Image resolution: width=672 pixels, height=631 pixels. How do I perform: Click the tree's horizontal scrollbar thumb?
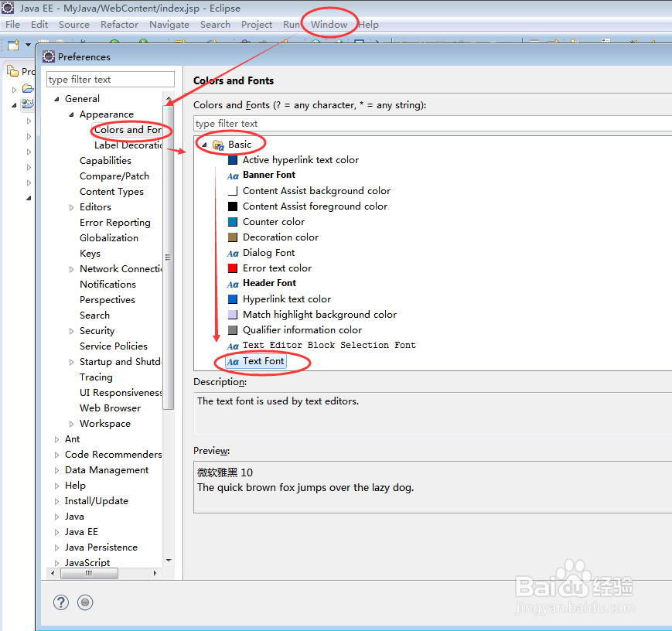89,573
